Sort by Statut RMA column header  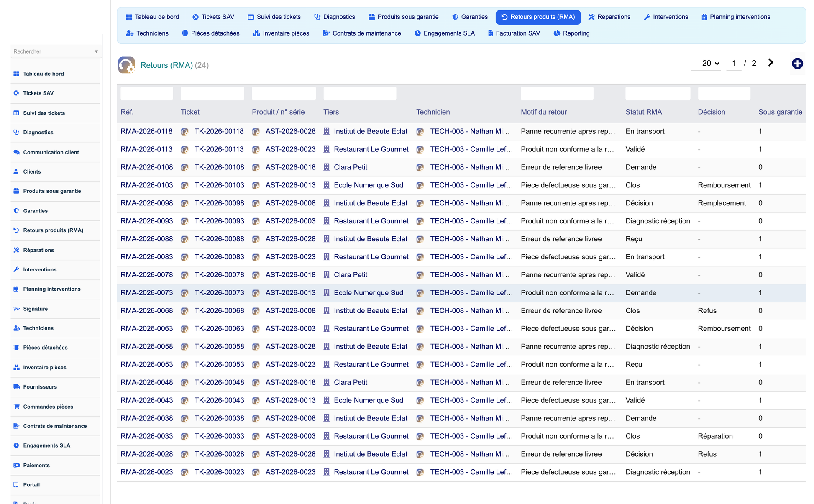click(643, 112)
